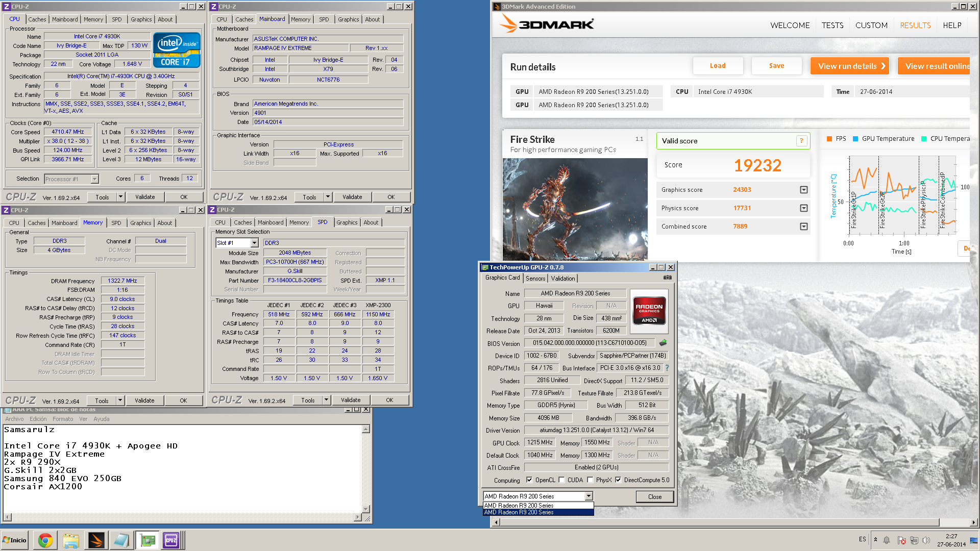The height and width of the screenshot is (551, 980).
Task: Click the Notepad taskbar icon
Action: 121,540
